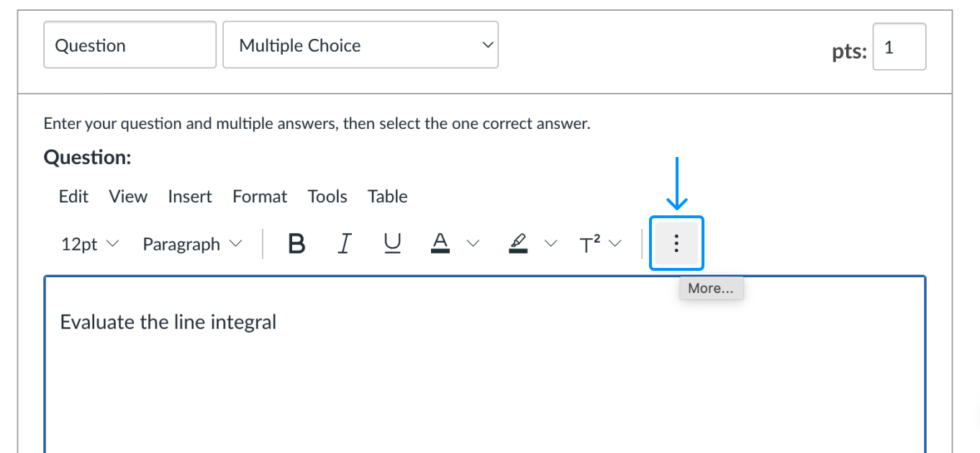
Task: Expand the text color picker arrow
Action: tap(473, 244)
